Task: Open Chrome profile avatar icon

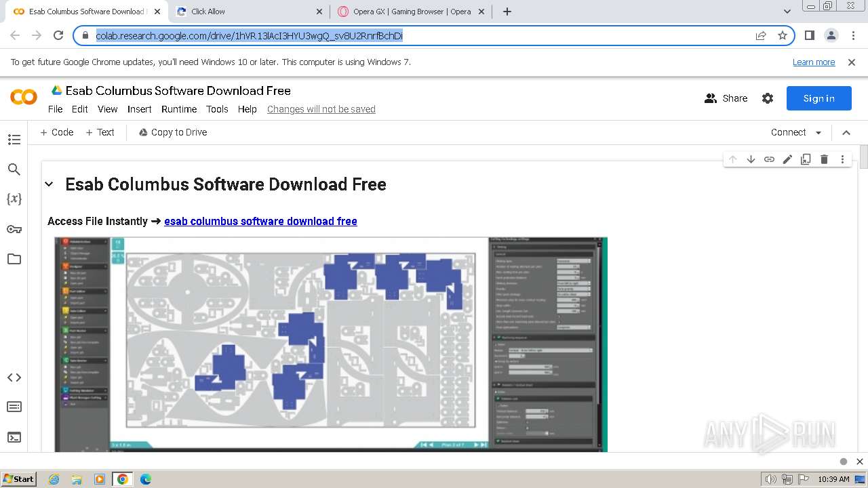Action: click(831, 35)
